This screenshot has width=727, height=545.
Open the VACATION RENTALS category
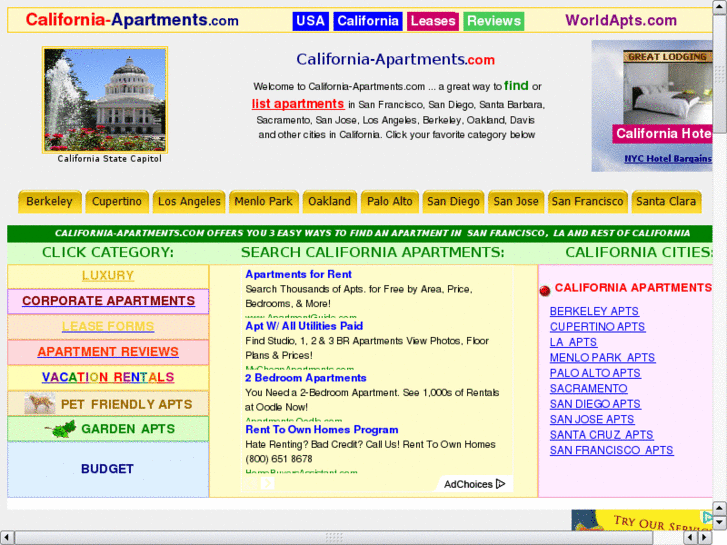click(108, 377)
